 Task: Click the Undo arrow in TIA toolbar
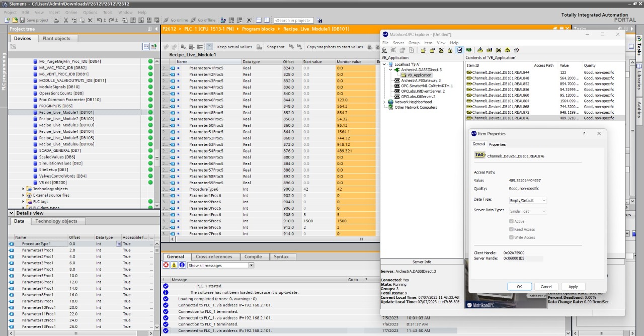[99, 20]
